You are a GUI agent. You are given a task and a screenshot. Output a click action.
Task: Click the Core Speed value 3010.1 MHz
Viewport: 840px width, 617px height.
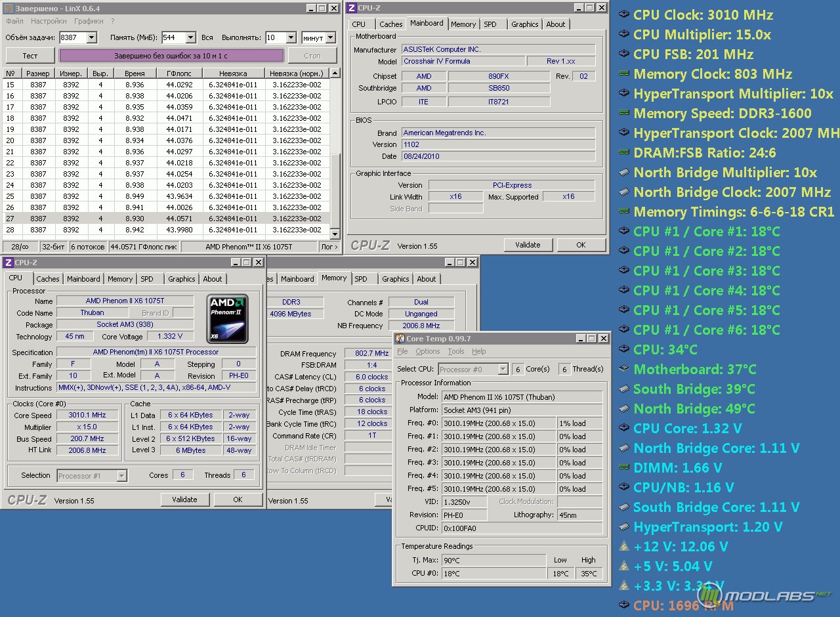point(87,415)
